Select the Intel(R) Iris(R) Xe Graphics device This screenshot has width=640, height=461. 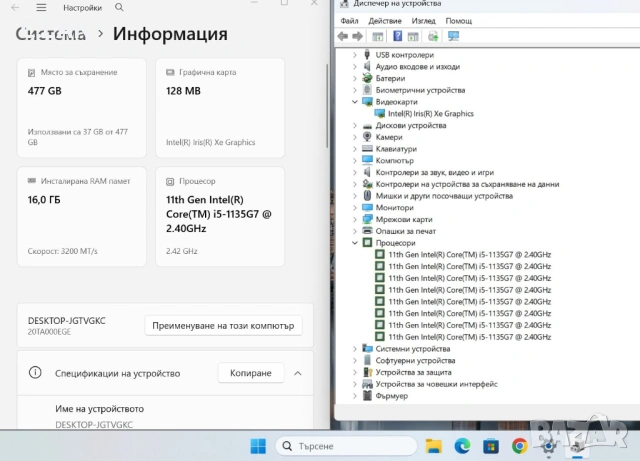[430, 114]
